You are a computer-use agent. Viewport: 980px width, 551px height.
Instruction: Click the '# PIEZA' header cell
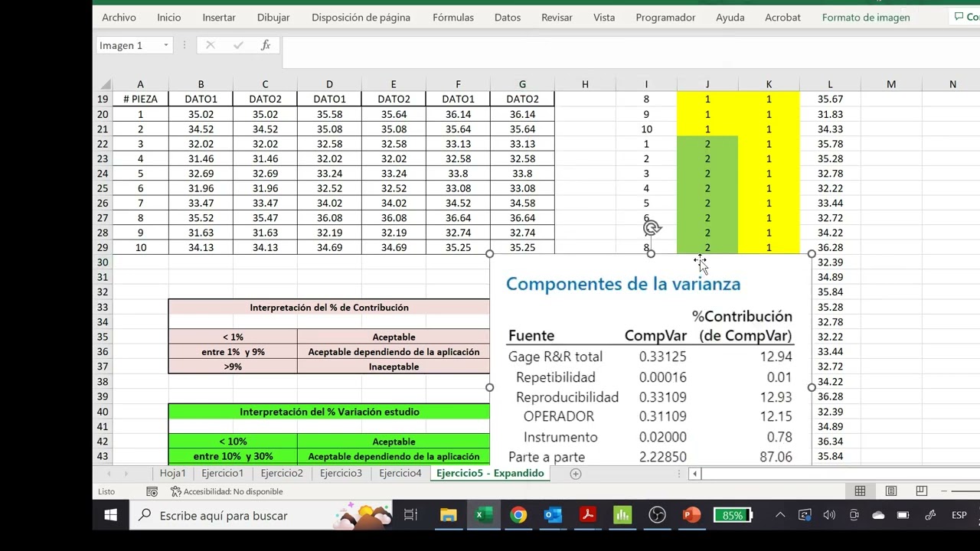tap(140, 99)
